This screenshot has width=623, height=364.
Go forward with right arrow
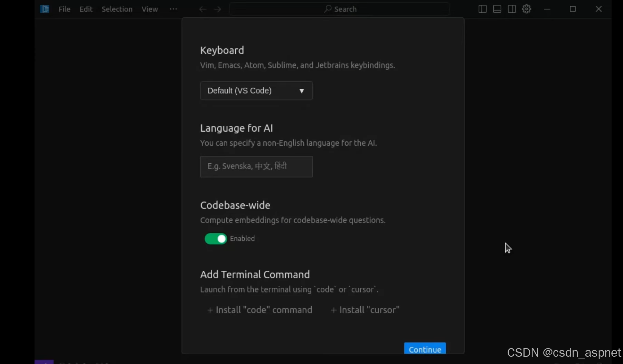coord(217,9)
